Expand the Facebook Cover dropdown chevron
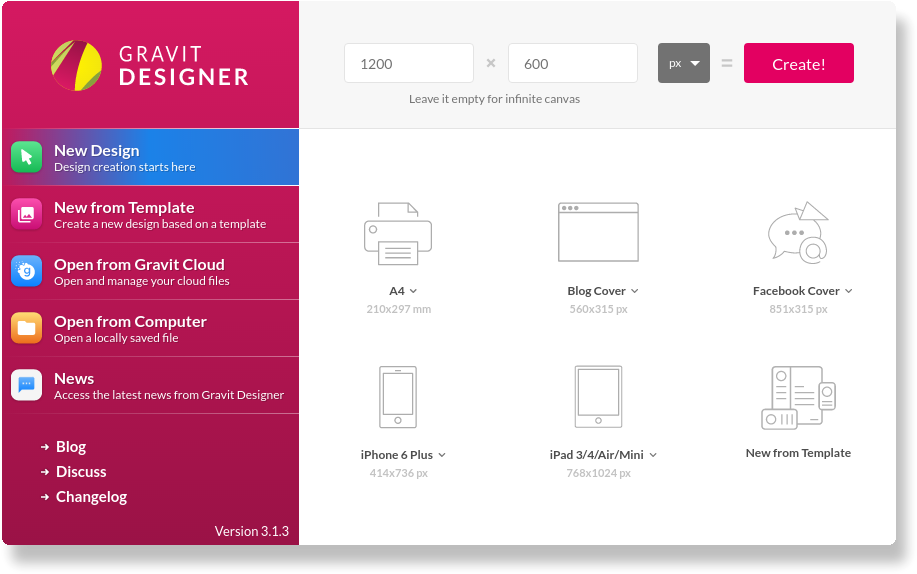This screenshot has width=917, height=574. [849, 291]
